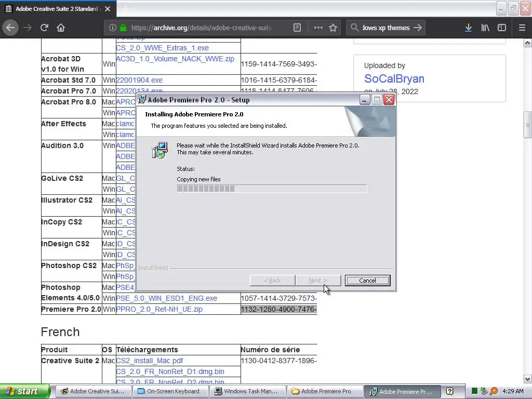Image resolution: width=532 pixels, height=399 pixels.
Task: Download PPRO_2.0_Ret-NH_UE.zip link
Action: [x=159, y=309]
